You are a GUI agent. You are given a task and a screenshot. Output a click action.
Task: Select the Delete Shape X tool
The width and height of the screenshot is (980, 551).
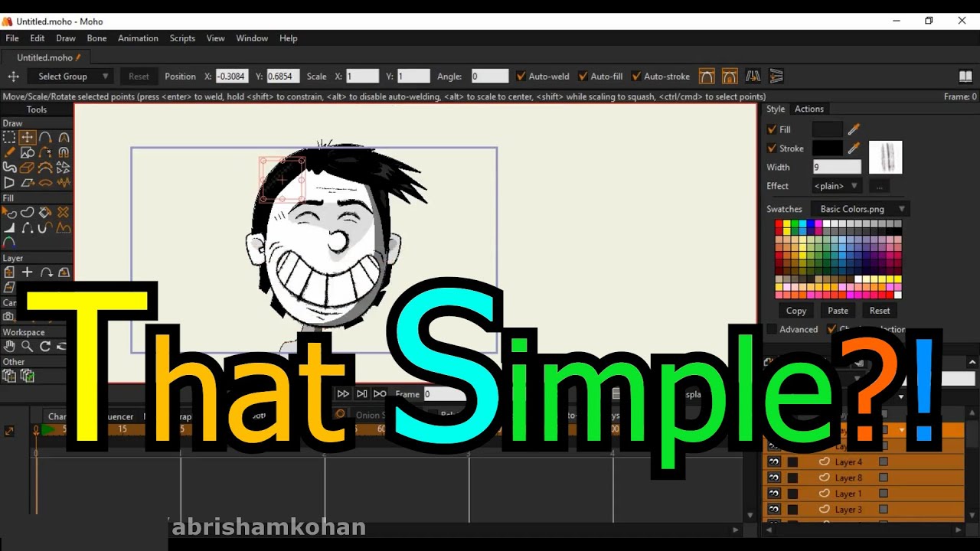pyautogui.click(x=64, y=213)
